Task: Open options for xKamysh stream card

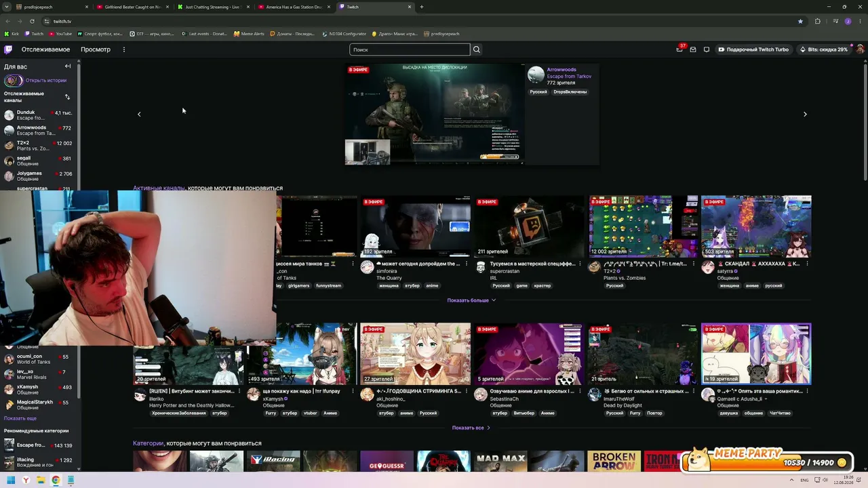Action: pyautogui.click(x=353, y=391)
